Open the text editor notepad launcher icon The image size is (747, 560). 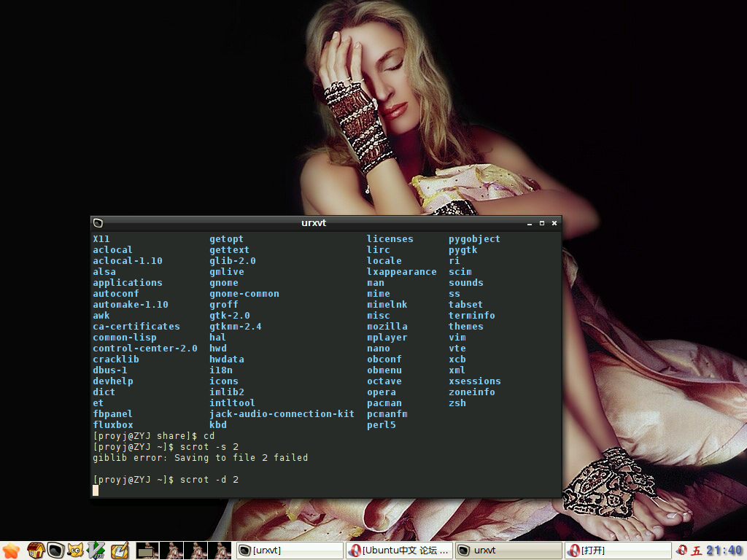click(x=120, y=551)
